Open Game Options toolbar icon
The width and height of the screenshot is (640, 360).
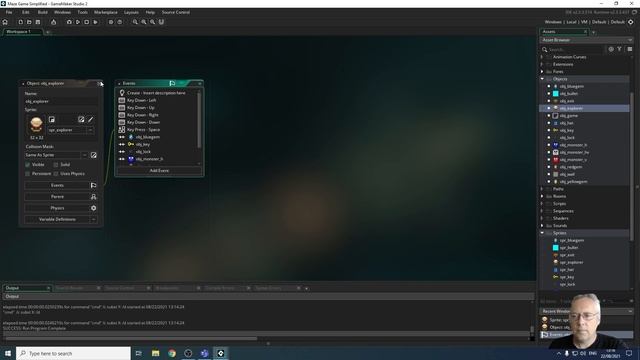pos(111,22)
